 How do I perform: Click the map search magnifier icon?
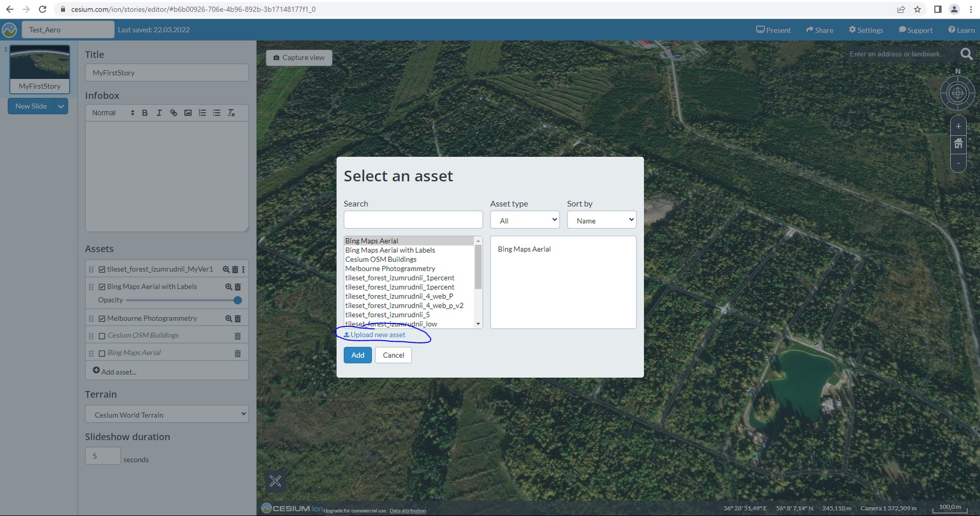966,54
